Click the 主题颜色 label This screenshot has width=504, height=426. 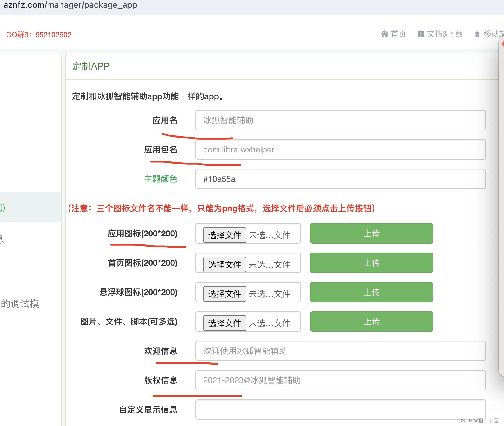coord(160,179)
